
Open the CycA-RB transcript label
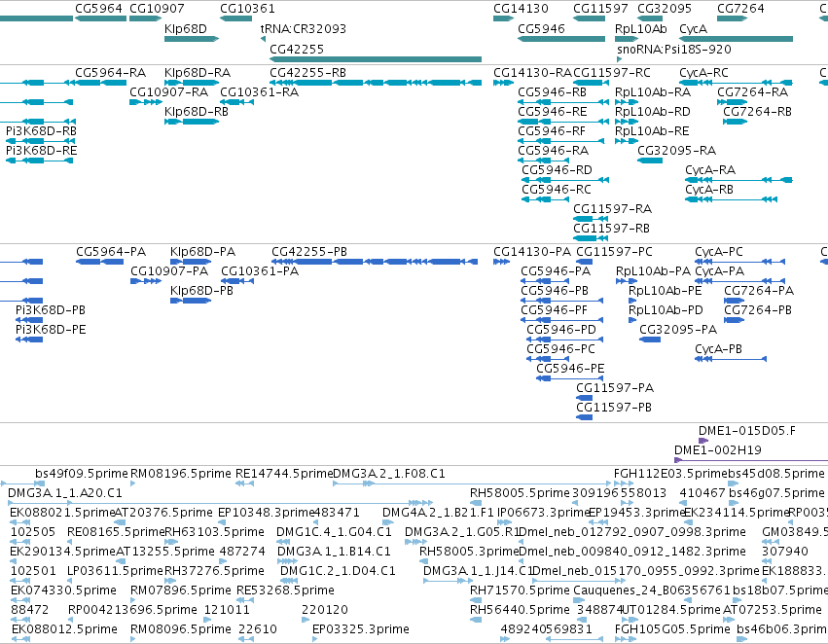point(709,190)
